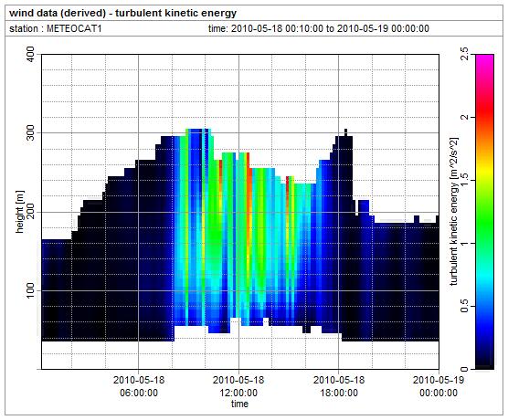508x420 pixels.
Task: Click the 100 height tick label
Action: pos(30,290)
